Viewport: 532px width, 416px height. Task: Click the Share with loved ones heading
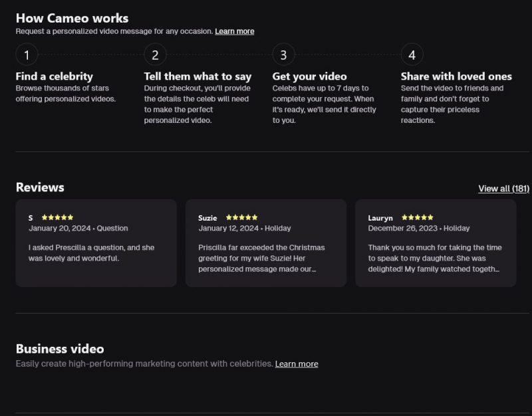click(456, 76)
